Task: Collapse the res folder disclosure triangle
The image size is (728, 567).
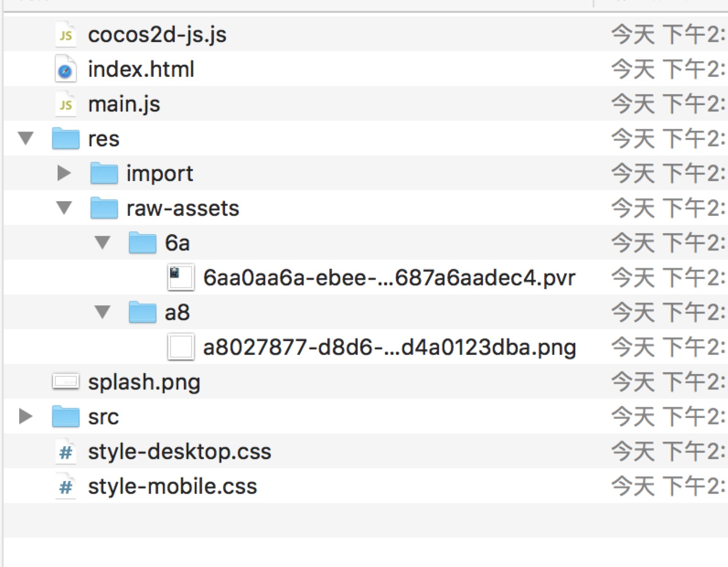Action: click(26, 138)
